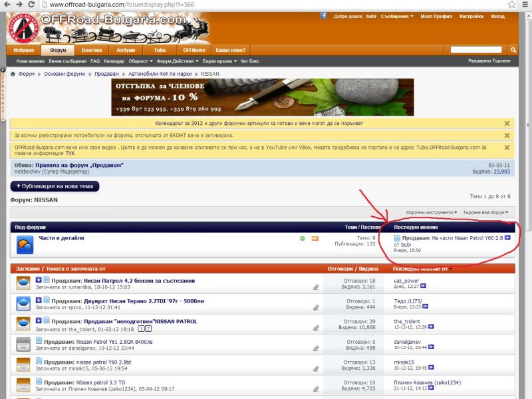Go to page 2 of неподготвен NISSAN PATROL thread
The width and height of the screenshot is (532, 399).
point(148,329)
